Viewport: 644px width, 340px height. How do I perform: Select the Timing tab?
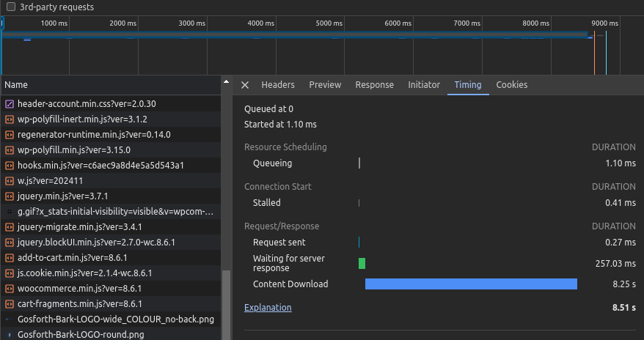(x=468, y=85)
